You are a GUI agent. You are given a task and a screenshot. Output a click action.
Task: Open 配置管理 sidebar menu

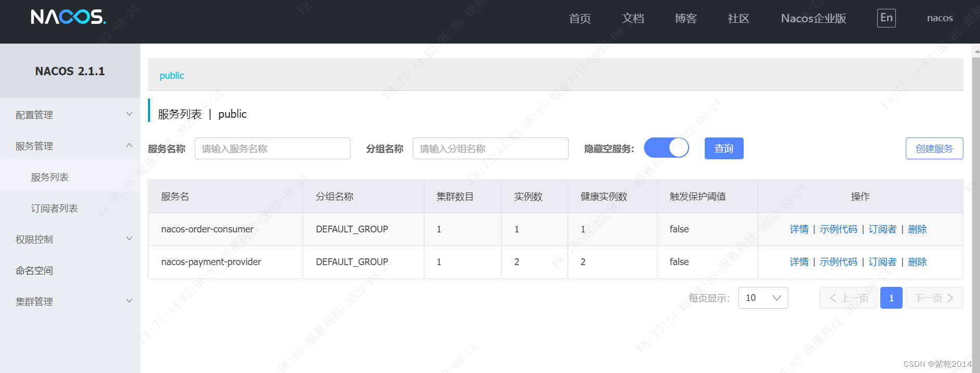coord(70,115)
